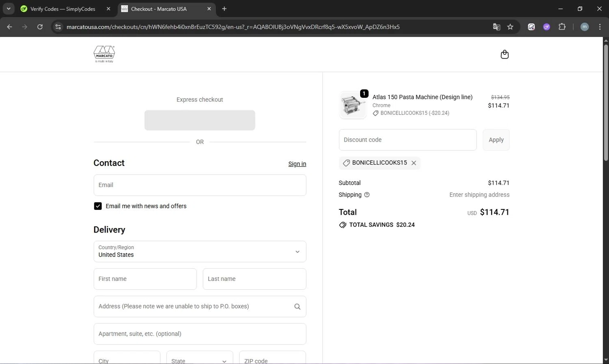Focus the Last name field

255,279
